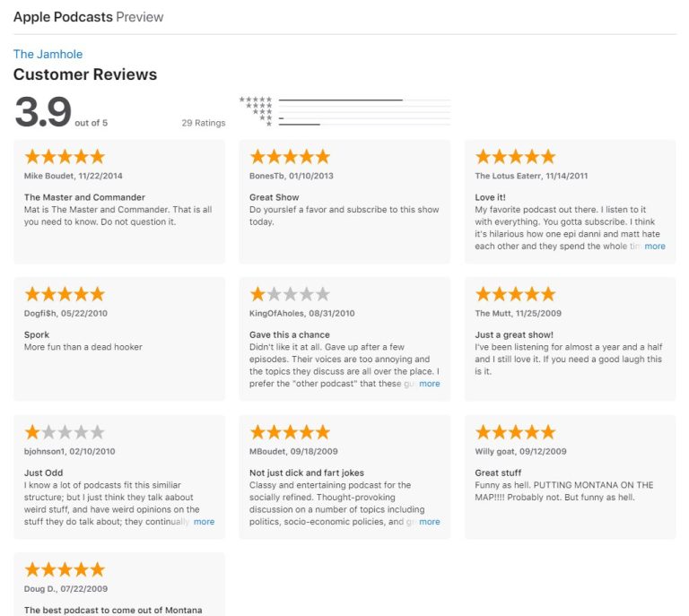The width and height of the screenshot is (689, 616).
Task: Click the Apple Podcasts Preview header
Action: [88, 17]
